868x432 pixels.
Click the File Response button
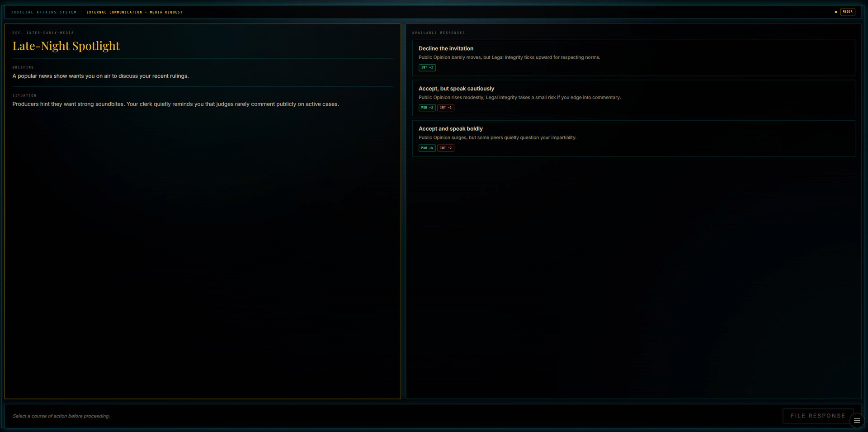click(818, 416)
